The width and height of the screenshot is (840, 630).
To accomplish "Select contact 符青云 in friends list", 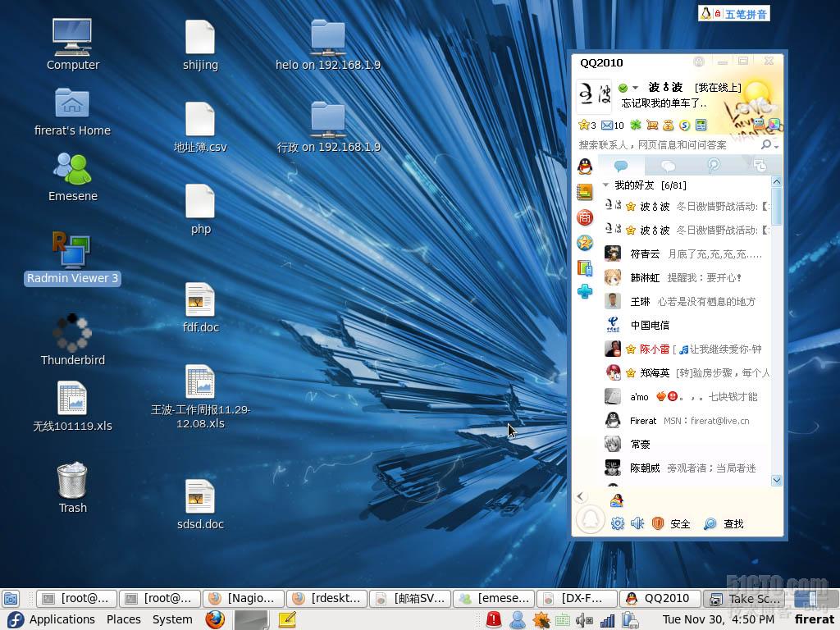I will (x=686, y=254).
